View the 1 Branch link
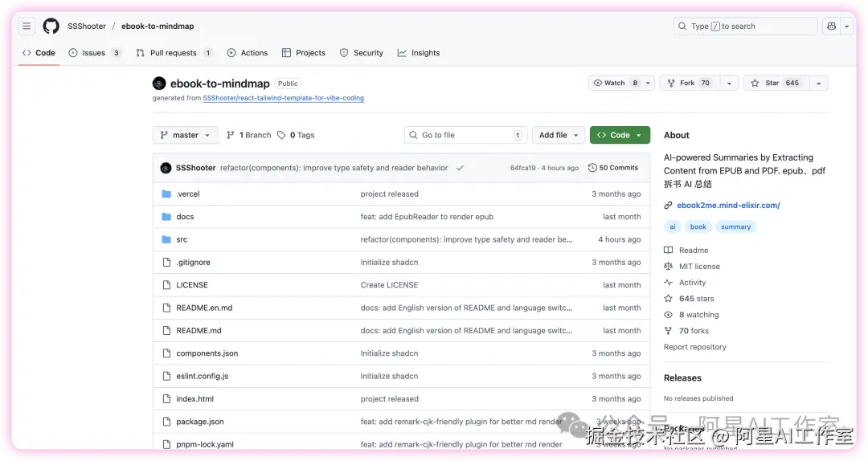Viewport: 868px width, 461px height. coord(248,135)
